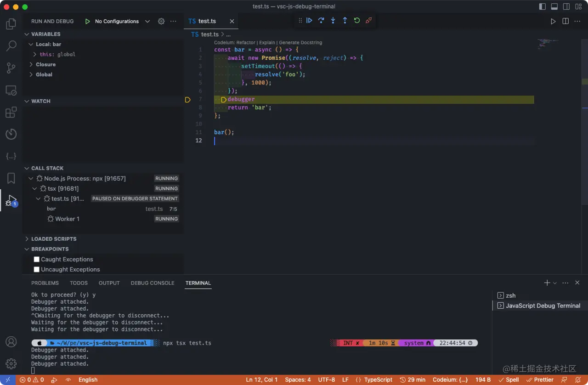Expand the Global scope
The height and width of the screenshot is (385, 588).
coord(31,75)
